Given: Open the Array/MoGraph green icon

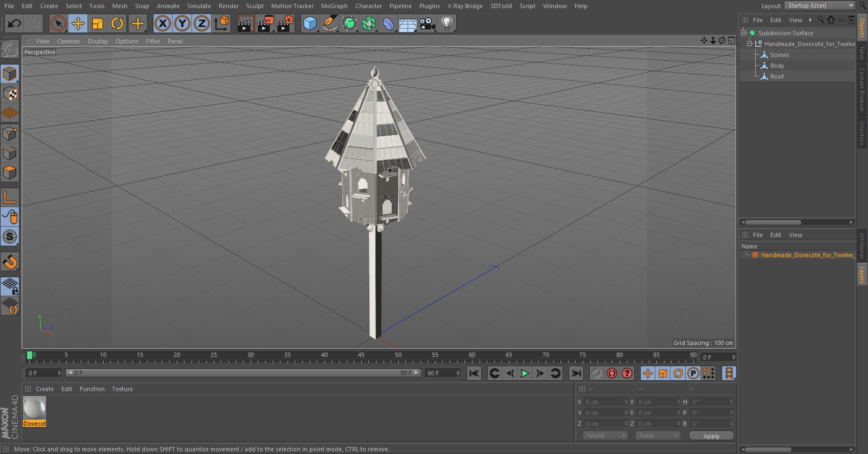Looking at the screenshot, I should tap(369, 23).
